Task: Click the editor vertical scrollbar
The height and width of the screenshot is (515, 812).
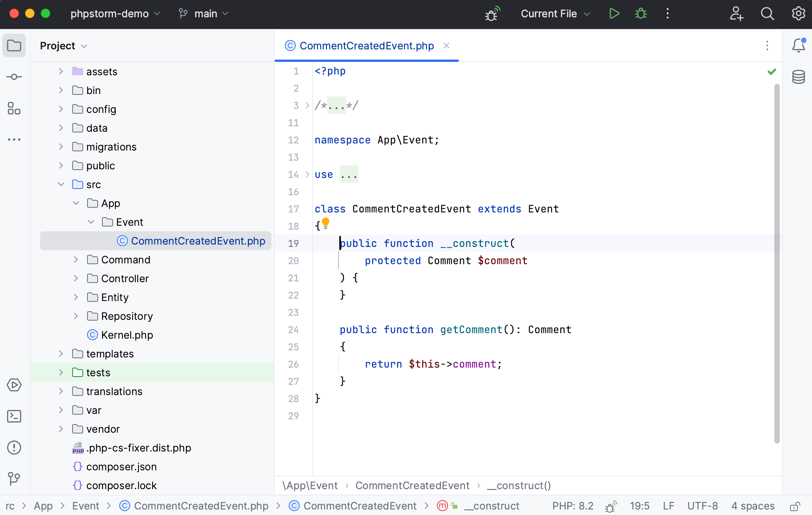Action: point(777,263)
